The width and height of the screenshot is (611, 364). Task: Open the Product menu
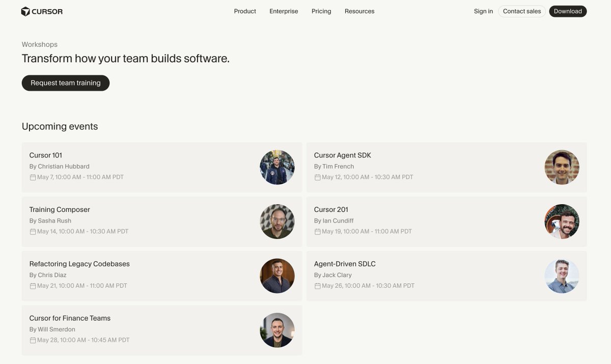pos(245,11)
